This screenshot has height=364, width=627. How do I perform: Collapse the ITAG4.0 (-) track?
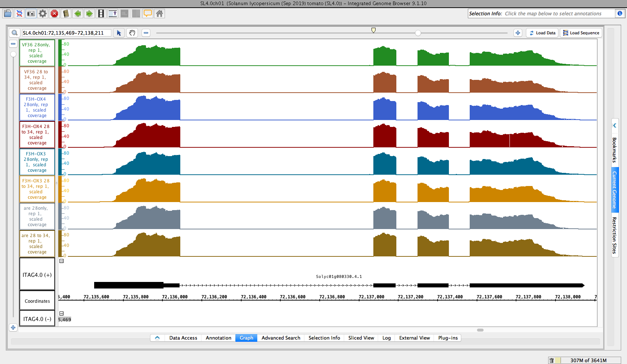pos(62,314)
